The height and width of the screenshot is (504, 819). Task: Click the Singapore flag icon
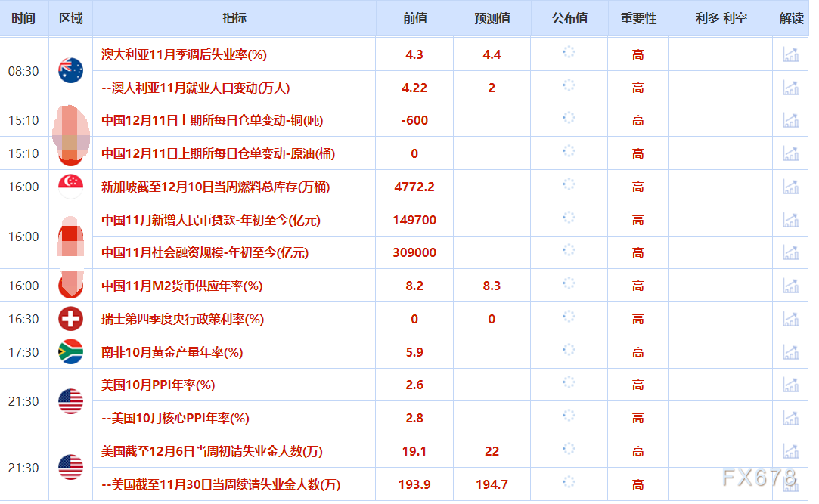[x=70, y=186]
